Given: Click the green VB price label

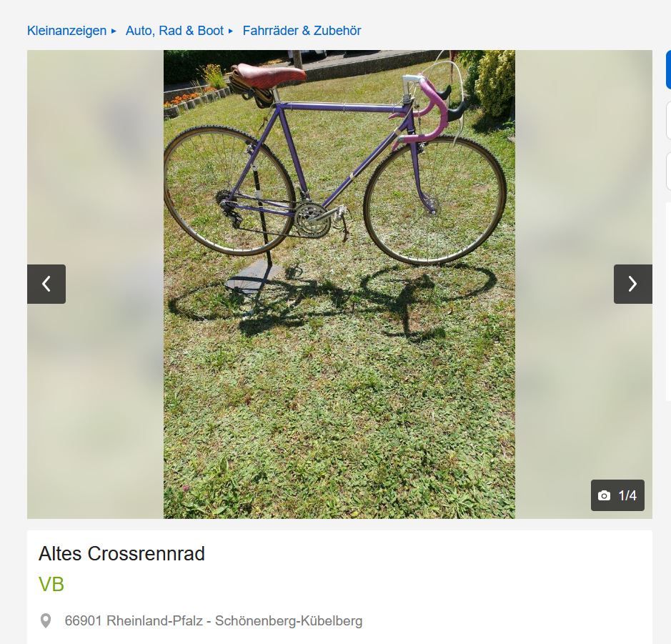Looking at the screenshot, I should (x=51, y=584).
